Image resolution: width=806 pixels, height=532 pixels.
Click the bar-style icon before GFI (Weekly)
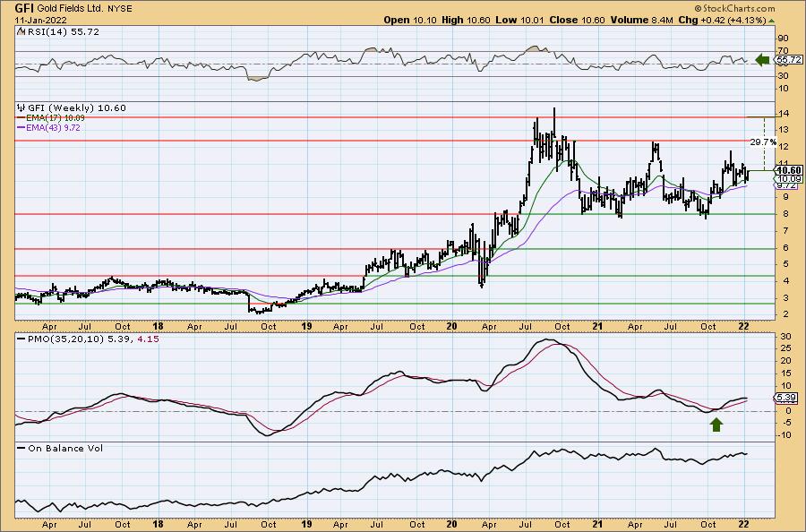pyautogui.click(x=21, y=108)
